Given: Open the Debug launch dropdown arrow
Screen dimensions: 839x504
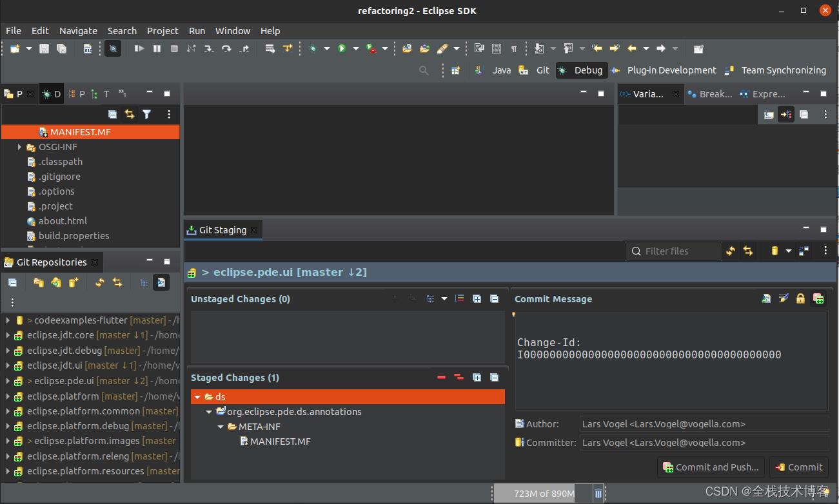Looking at the screenshot, I should [326, 48].
